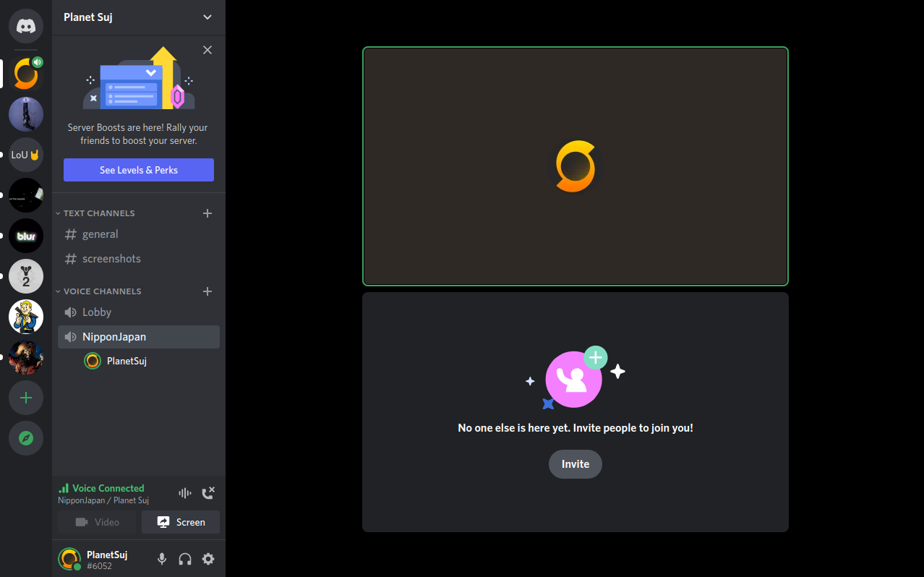Add a new server
The width and height of the screenshot is (924, 577).
pyautogui.click(x=26, y=398)
